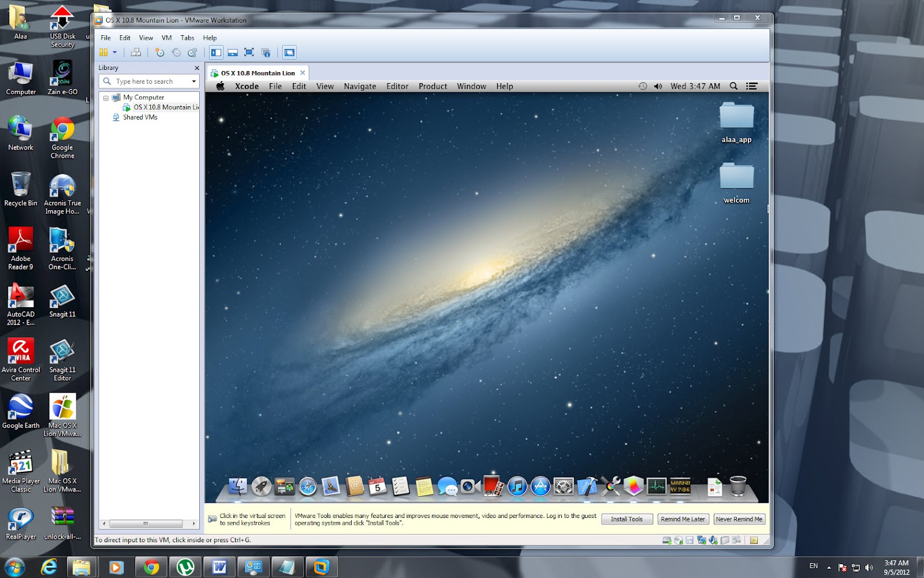Open Notification Center icon in Mac menu bar
The width and height of the screenshot is (924, 578).
click(751, 86)
